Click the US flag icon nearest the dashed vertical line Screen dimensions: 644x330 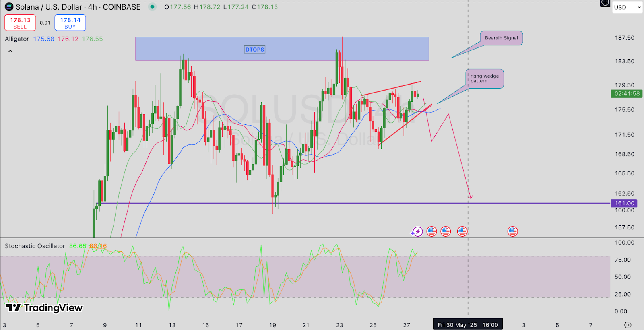pos(462,231)
